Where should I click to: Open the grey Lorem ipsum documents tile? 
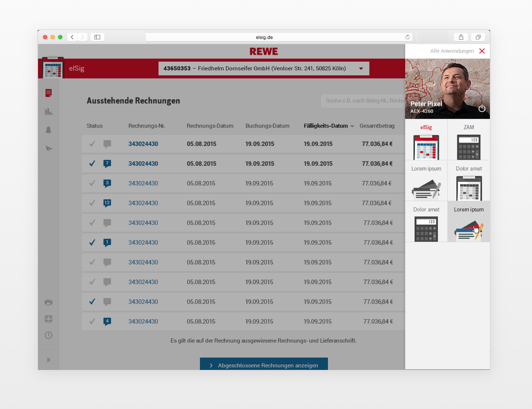[426, 181]
